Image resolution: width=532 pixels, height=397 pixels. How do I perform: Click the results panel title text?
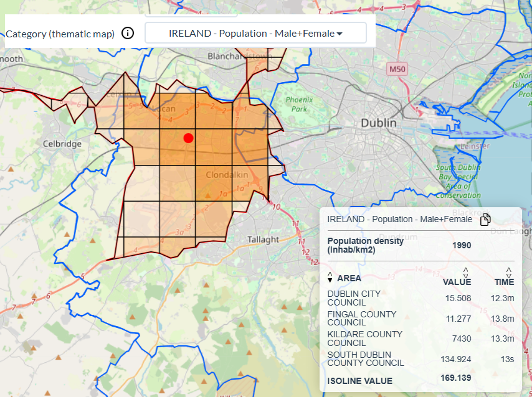pos(400,220)
